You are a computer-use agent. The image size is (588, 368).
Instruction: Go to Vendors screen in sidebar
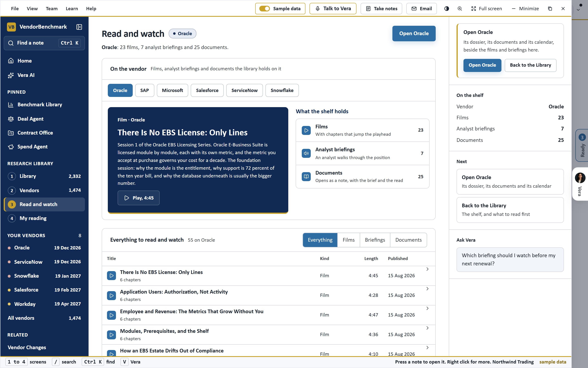[x=44, y=190]
